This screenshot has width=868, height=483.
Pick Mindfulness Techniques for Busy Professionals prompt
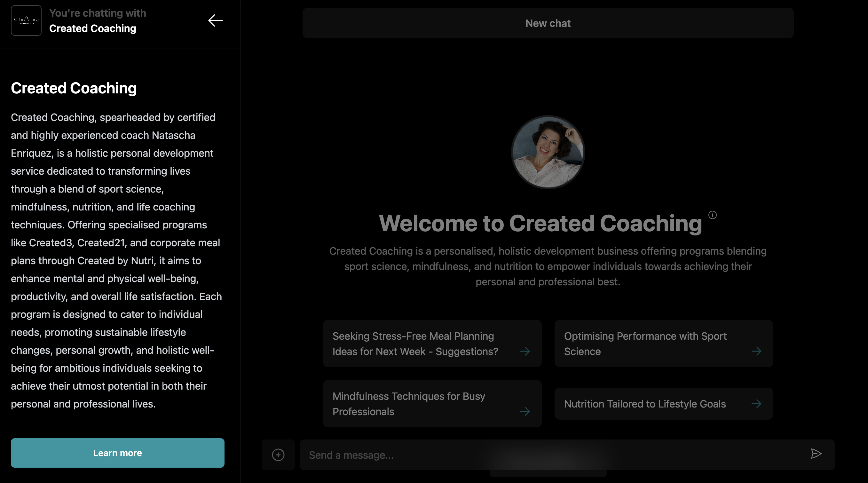point(409,403)
